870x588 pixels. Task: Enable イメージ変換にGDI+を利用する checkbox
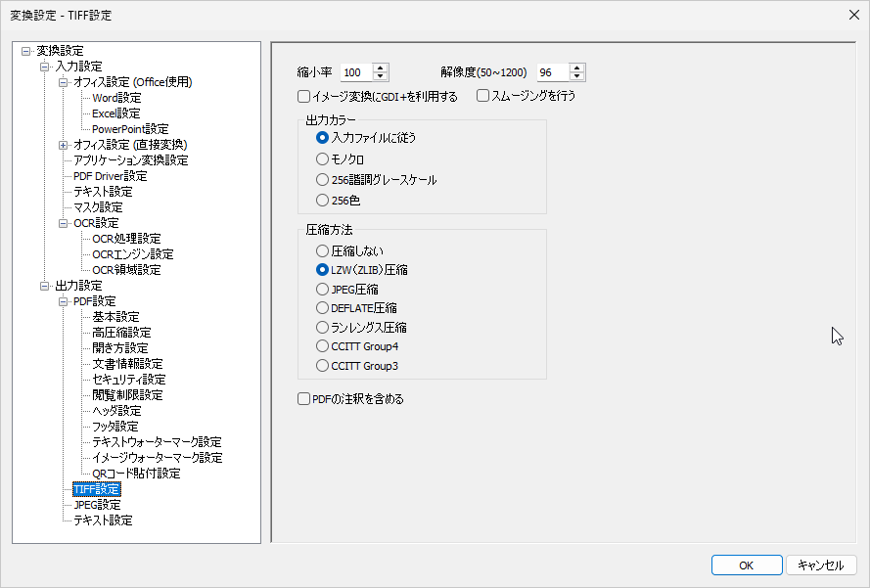(x=303, y=97)
